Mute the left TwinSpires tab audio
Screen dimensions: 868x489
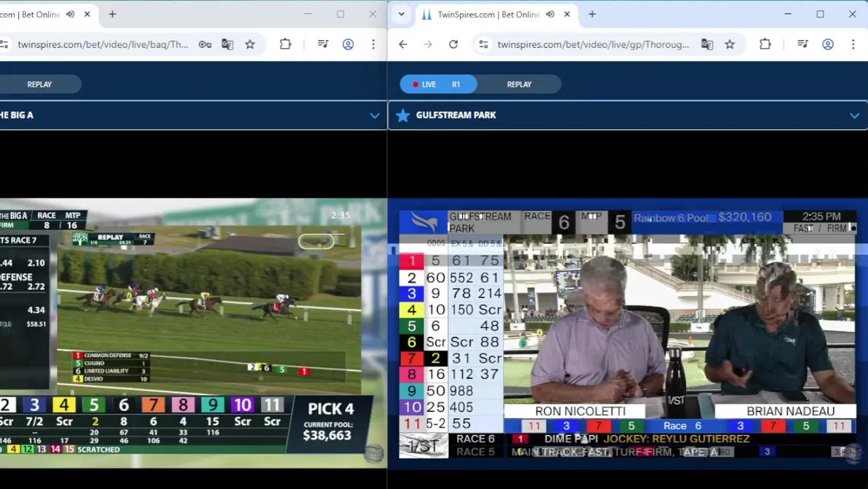pyautogui.click(x=71, y=14)
